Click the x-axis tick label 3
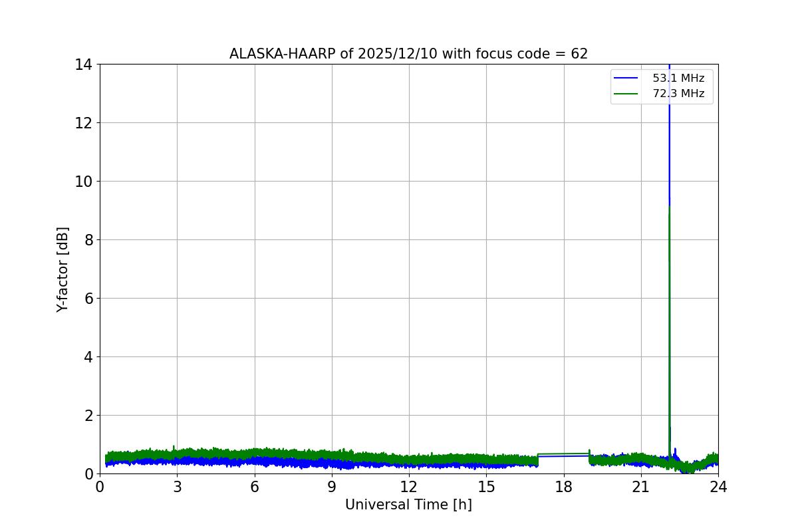 (177, 487)
